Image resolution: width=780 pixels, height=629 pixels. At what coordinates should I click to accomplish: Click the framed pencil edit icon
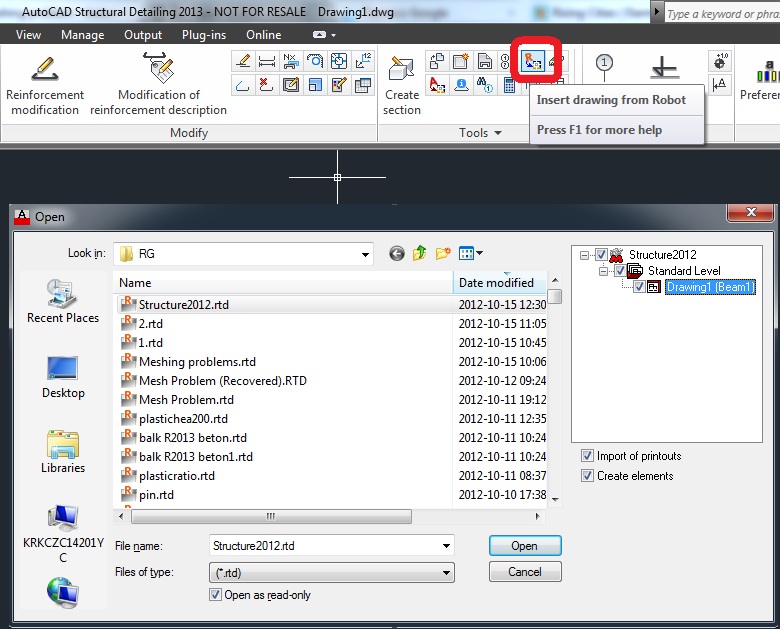(x=291, y=85)
